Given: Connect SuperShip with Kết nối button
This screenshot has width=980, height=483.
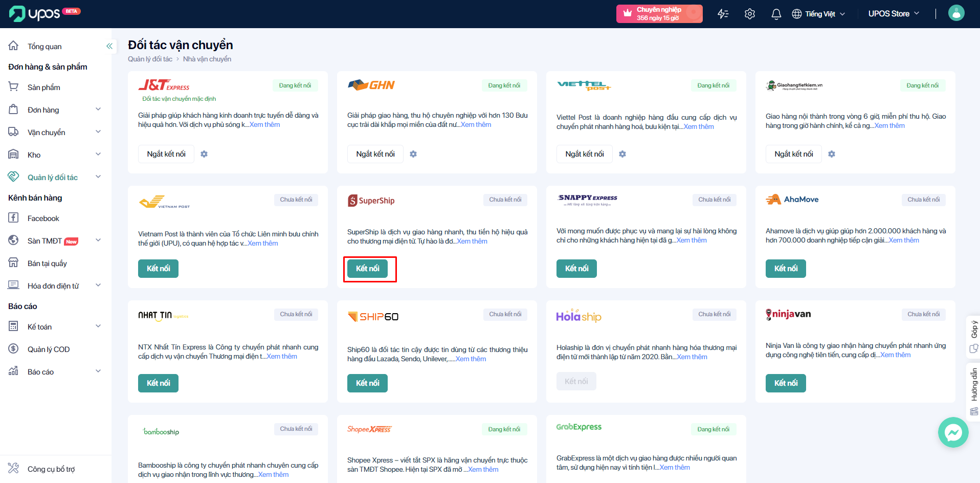Looking at the screenshot, I should (x=367, y=269).
